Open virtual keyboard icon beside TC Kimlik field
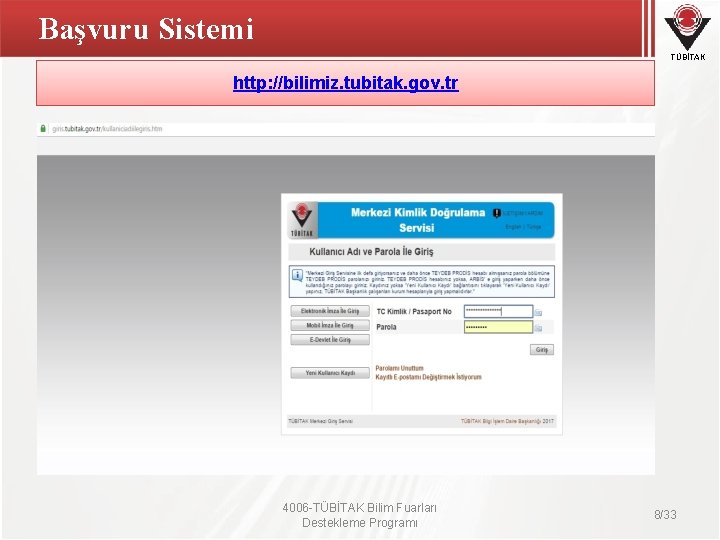 coord(538,313)
